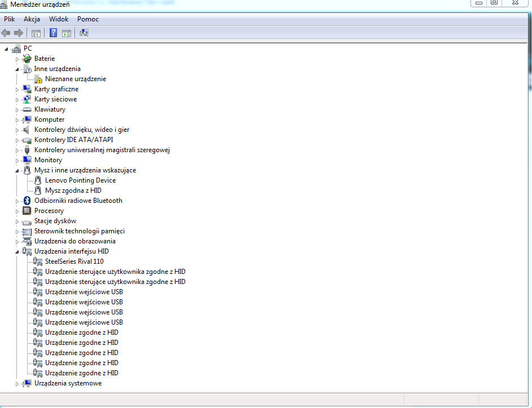Select the PC root node
The width and height of the screenshot is (532, 408).
28,48
